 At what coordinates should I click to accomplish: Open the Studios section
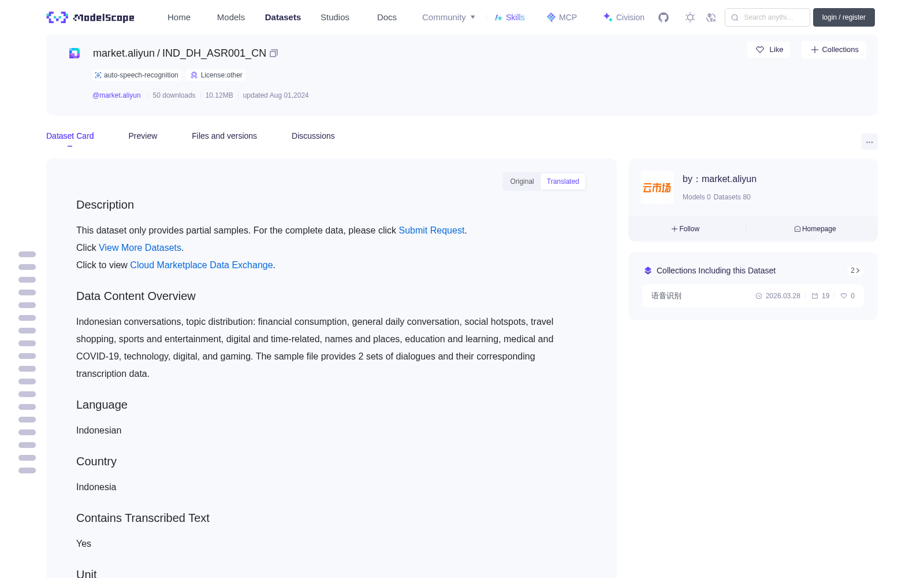pos(335,17)
